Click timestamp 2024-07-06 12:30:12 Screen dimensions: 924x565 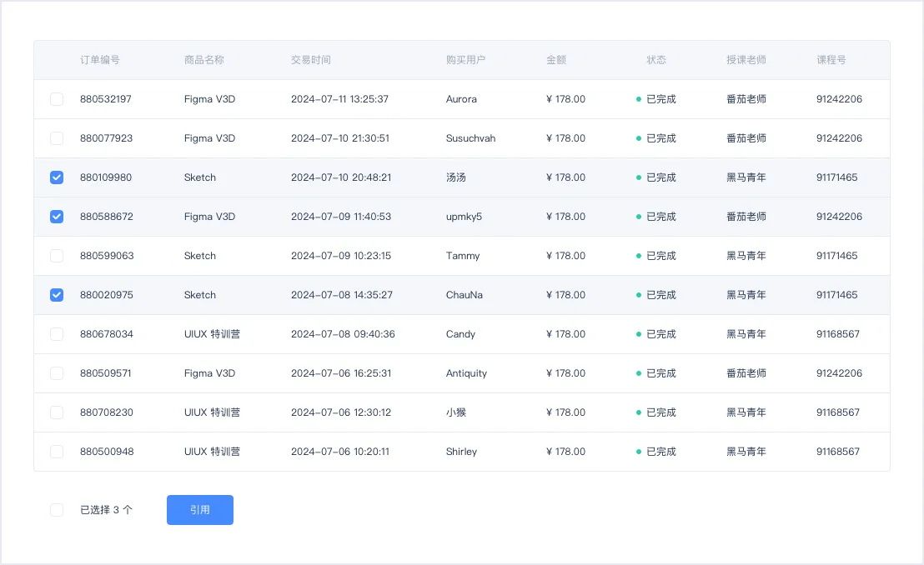coord(340,412)
